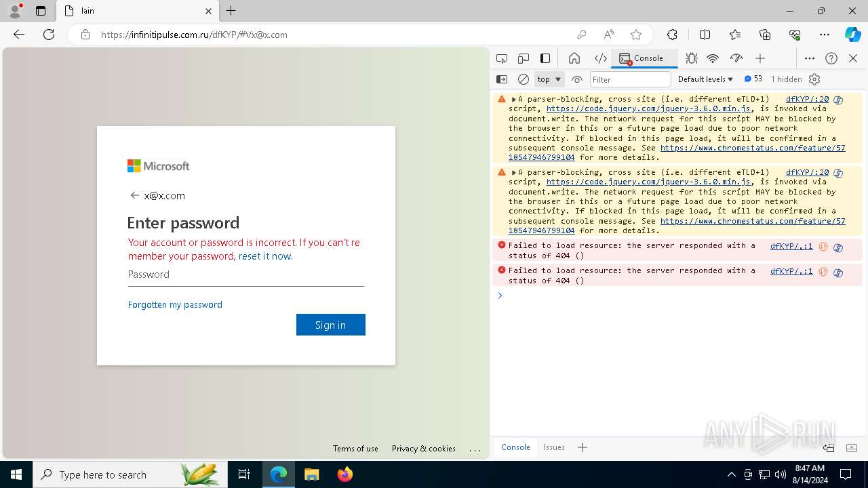Viewport: 868px width, 488px height.
Task: Select the Console tab in bottom drawer
Action: (x=515, y=447)
